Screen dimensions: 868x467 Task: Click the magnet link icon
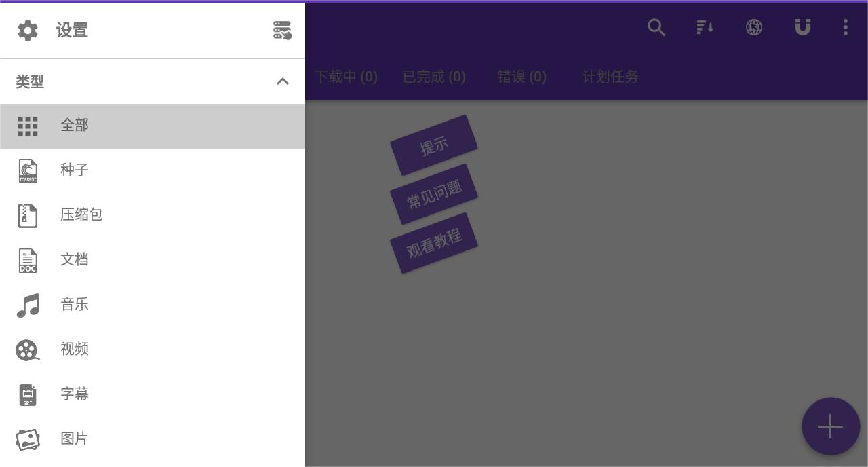pyautogui.click(x=803, y=27)
